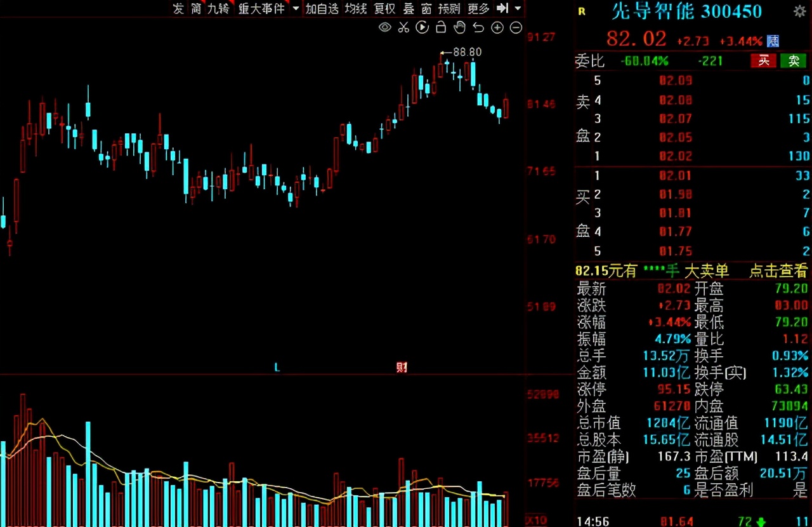Image resolution: width=812 pixels, height=527 pixels.
Task: Click sell level 3 row with volume 115
Action: [693, 118]
